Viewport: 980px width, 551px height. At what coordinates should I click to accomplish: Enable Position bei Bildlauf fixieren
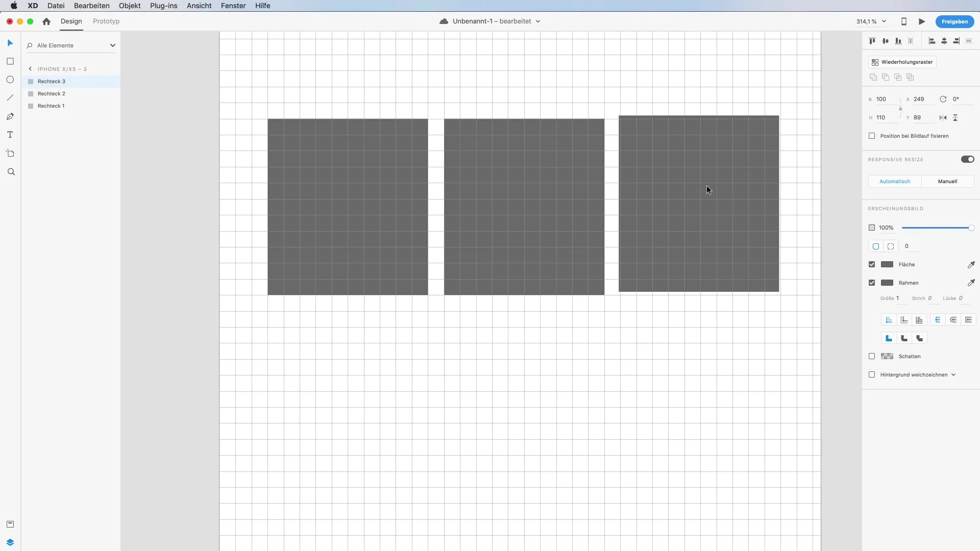click(x=872, y=136)
